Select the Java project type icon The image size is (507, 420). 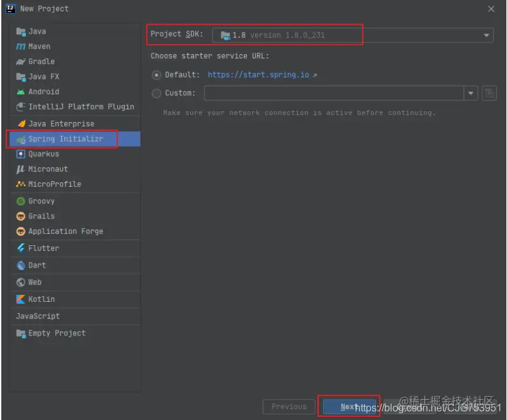click(x=21, y=32)
